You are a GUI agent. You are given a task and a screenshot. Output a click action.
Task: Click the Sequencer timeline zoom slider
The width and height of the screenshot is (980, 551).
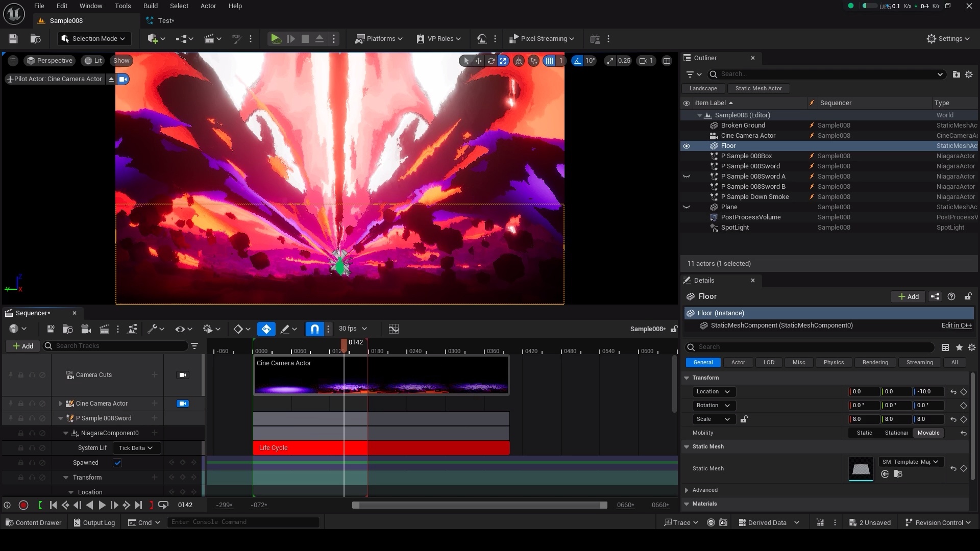coord(479,505)
